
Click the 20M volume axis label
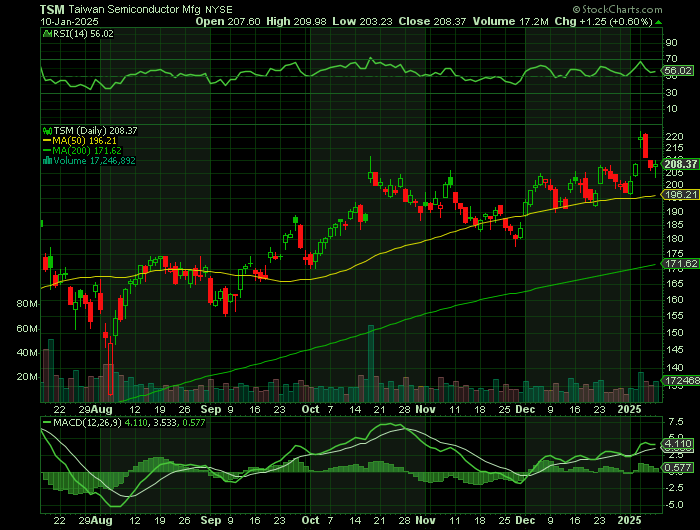click(x=27, y=377)
